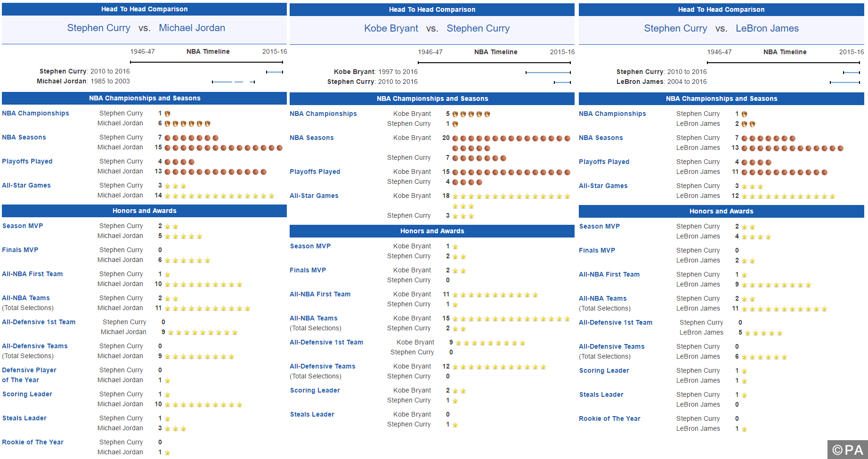The width and height of the screenshot is (868, 459).
Task: Click LeBron James's Scoring Leader star
Action: 744,381
